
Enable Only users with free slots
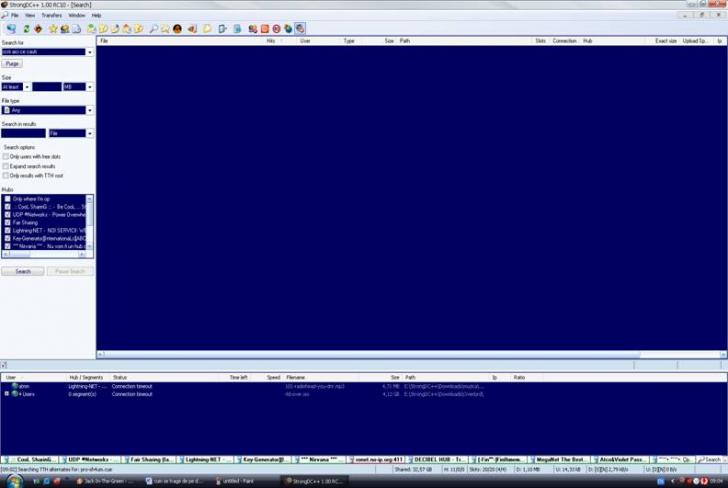(x=6, y=156)
